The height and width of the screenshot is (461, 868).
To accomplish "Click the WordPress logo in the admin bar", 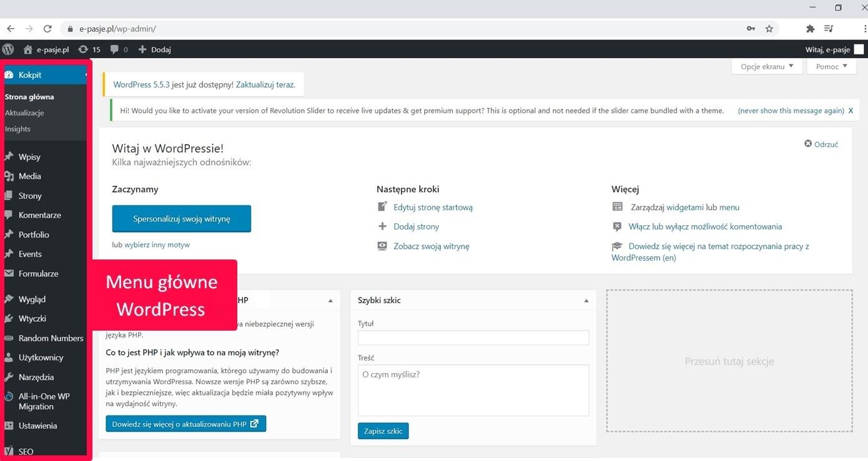I will coord(8,49).
